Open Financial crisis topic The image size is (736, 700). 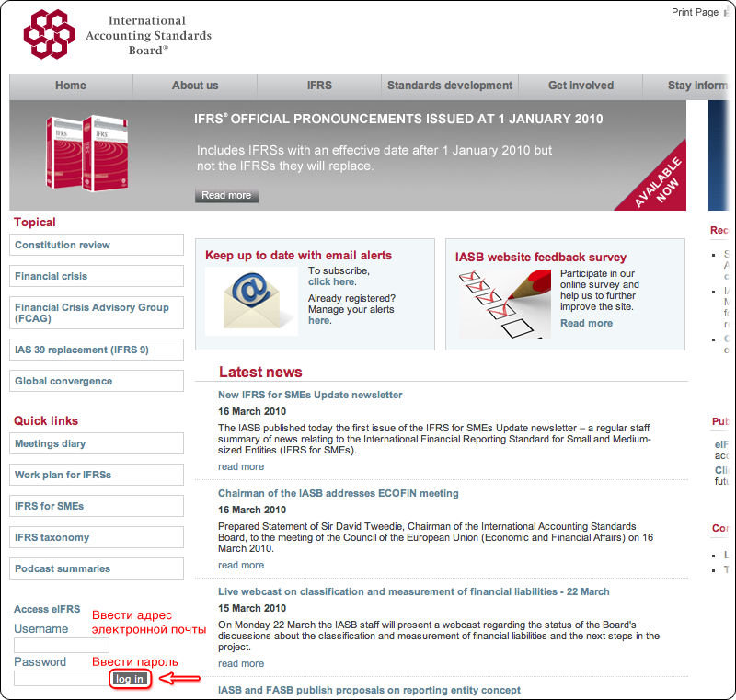[x=97, y=276]
